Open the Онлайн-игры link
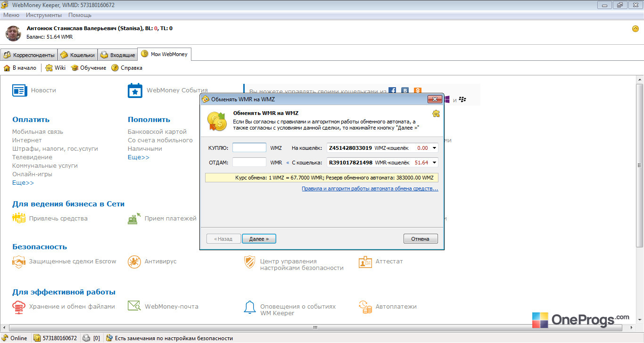The width and height of the screenshot is (644, 343). 32,174
